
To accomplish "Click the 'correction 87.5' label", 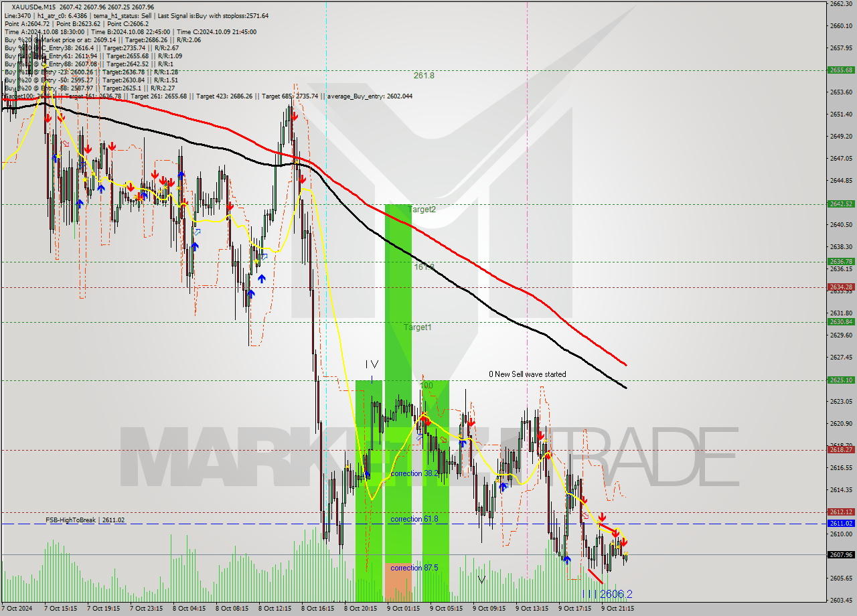I will [415, 568].
